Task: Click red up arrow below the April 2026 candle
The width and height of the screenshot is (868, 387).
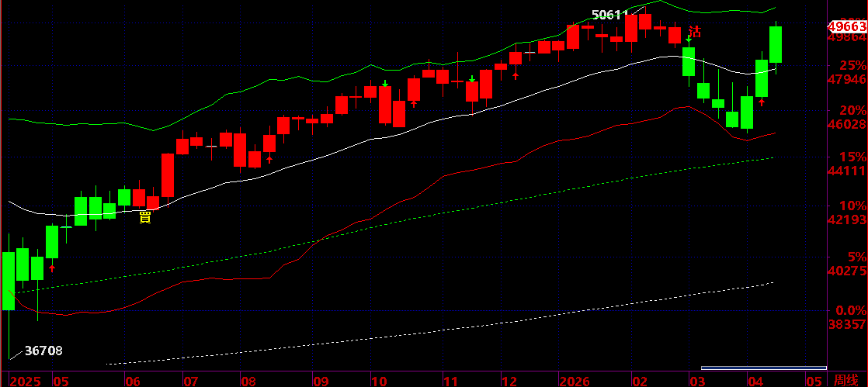Action: pos(762,102)
